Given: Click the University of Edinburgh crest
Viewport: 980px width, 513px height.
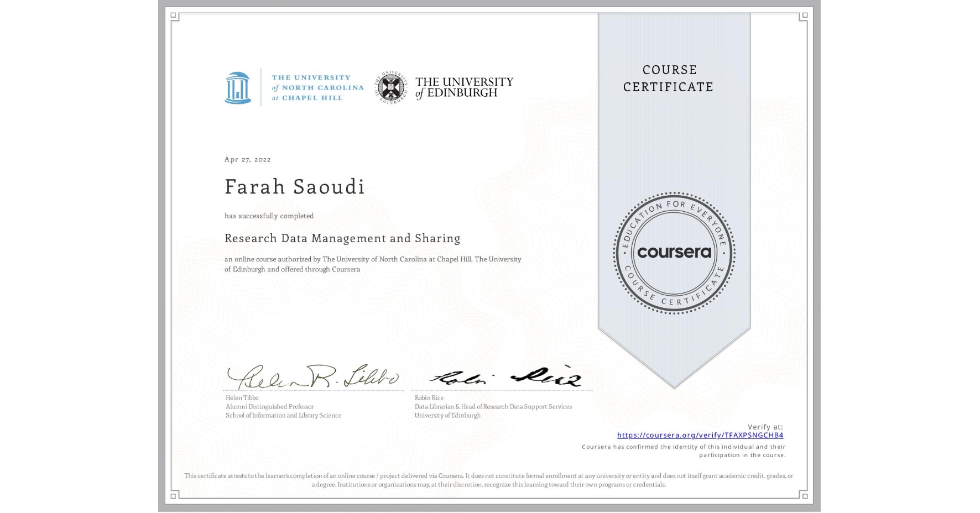Looking at the screenshot, I should click(392, 87).
